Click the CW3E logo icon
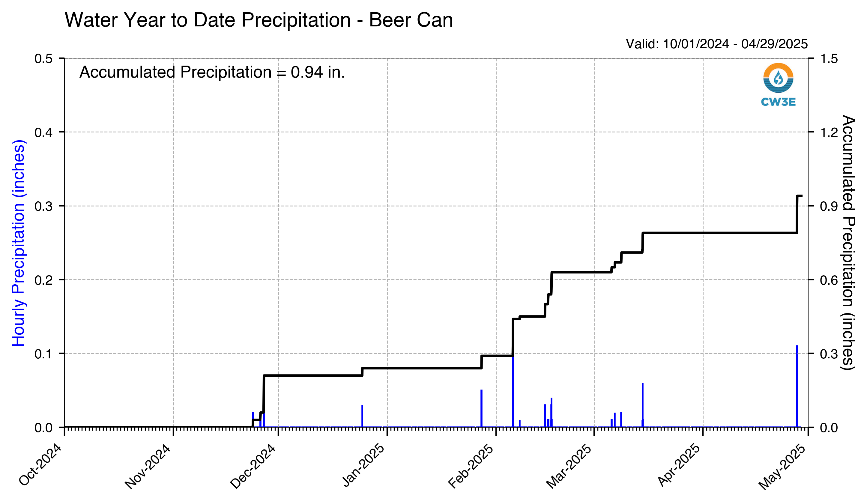The width and height of the screenshot is (867, 504). 778,78
